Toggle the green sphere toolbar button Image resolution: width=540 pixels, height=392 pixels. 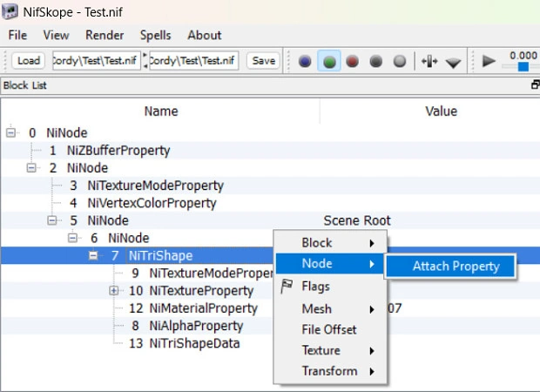point(329,61)
